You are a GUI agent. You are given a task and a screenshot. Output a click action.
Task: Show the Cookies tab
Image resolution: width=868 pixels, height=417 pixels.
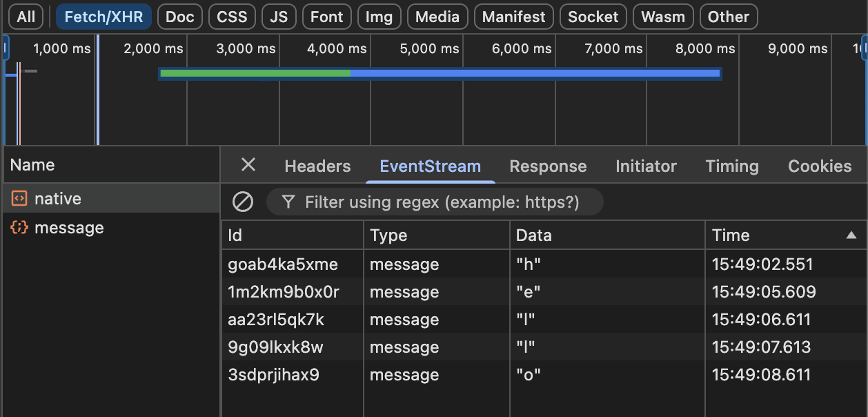coord(819,166)
